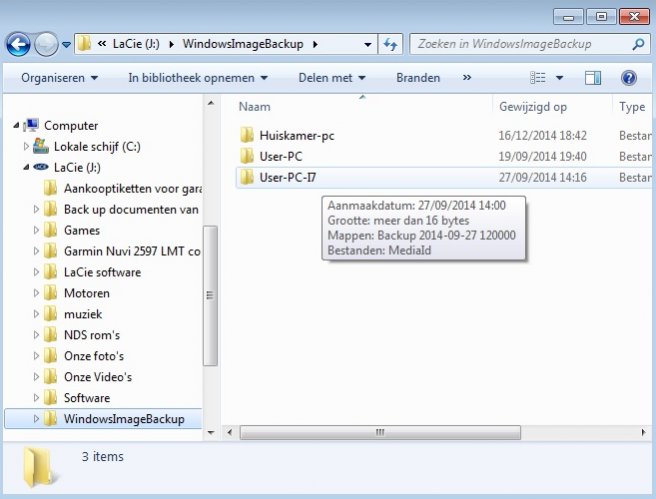Click the magnifier search icon
Image resolution: width=656 pixels, height=499 pixels.
[x=638, y=44]
